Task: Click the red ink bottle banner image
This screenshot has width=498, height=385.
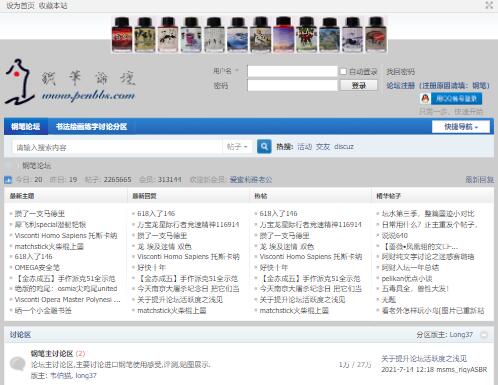Action: click(122, 35)
